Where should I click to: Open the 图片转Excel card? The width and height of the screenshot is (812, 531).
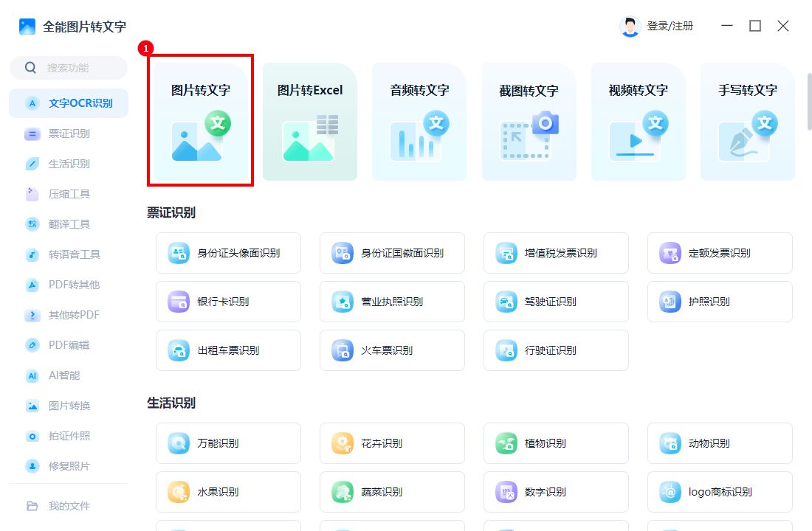point(310,122)
